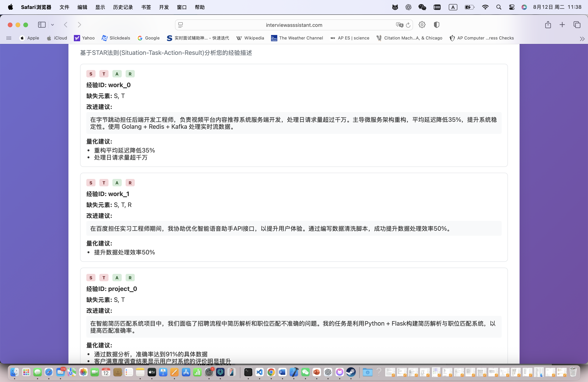Viewport: 588px width, 382px height.
Task: Open the bookmarks grid icon in favorites bar
Action: [x=9, y=38]
